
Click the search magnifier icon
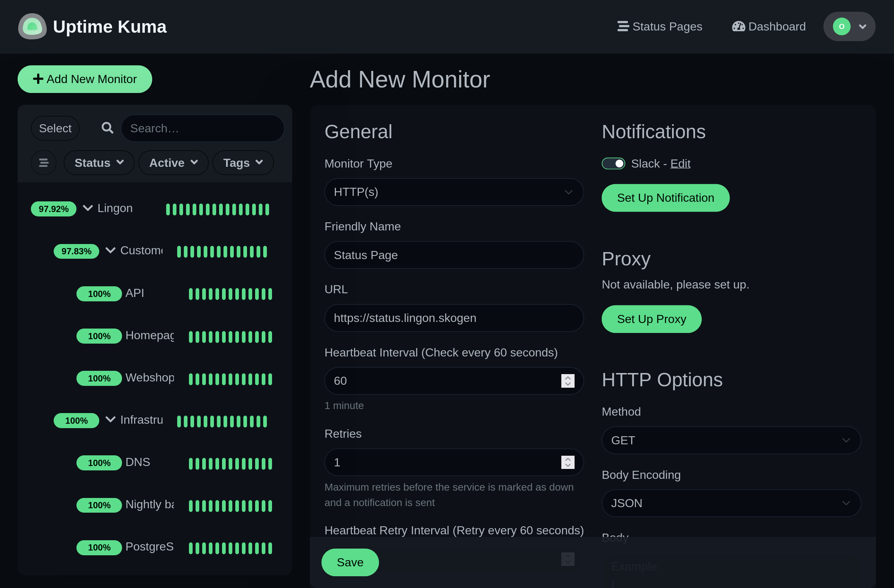click(107, 128)
